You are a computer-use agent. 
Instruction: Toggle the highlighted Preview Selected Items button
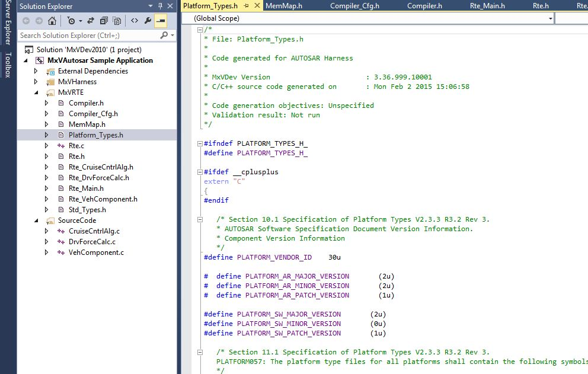pyautogui.click(x=161, y=21)
